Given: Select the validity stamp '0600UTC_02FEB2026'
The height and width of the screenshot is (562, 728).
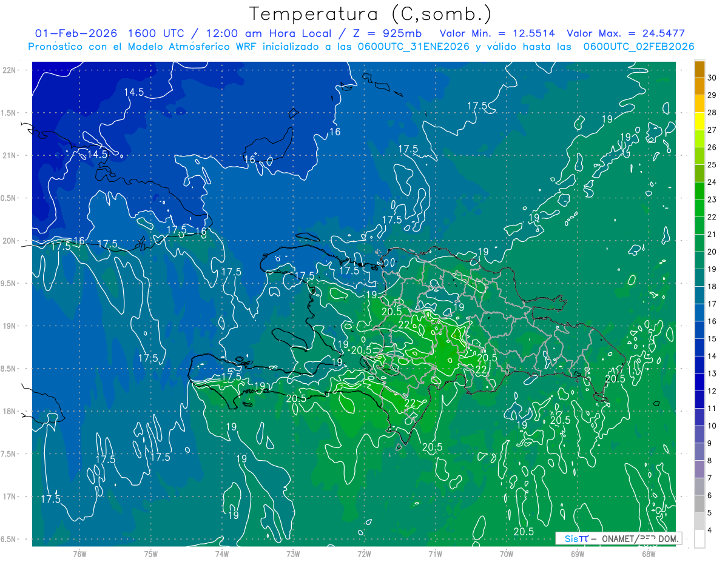Looking at the screenshot, I should [x=639, y=47].
